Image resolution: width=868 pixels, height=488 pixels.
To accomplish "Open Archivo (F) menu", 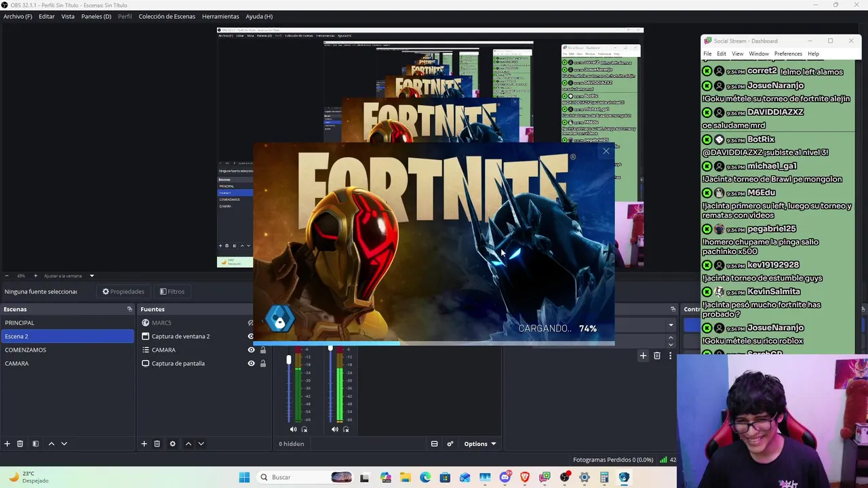I will click(18, 16).
